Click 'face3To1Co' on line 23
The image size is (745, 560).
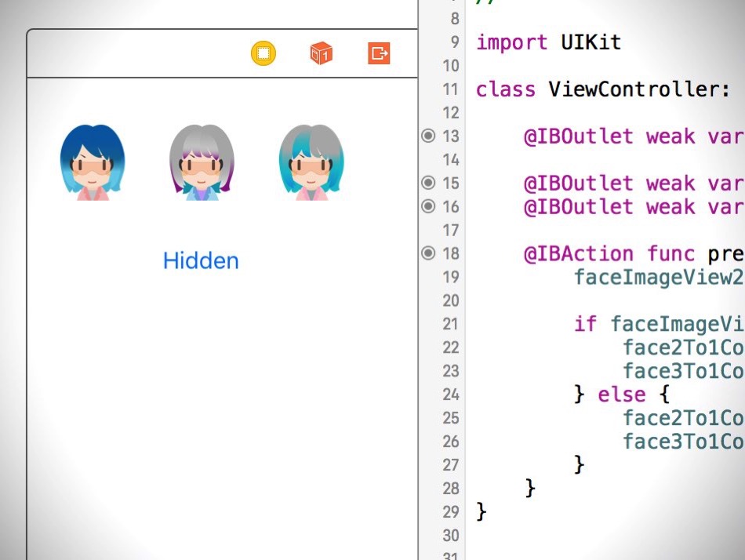(684, 371)
